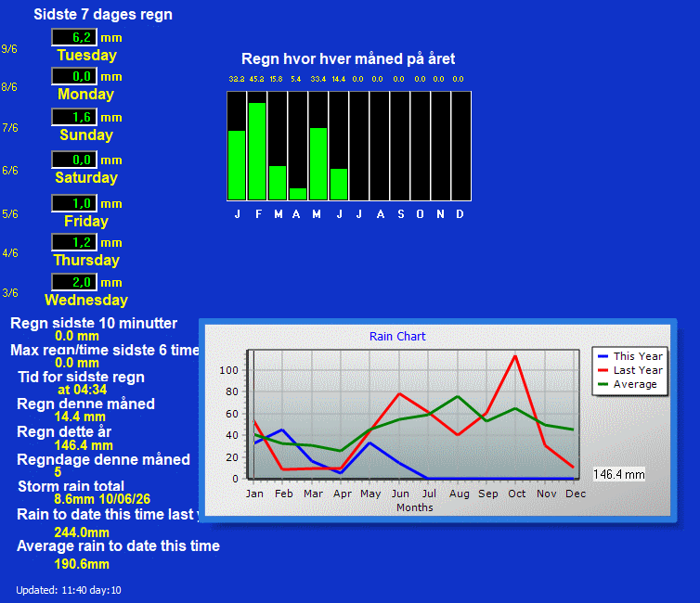Click the 'Oct' x-axis label in Rain Chart

(x=517, y=494)
